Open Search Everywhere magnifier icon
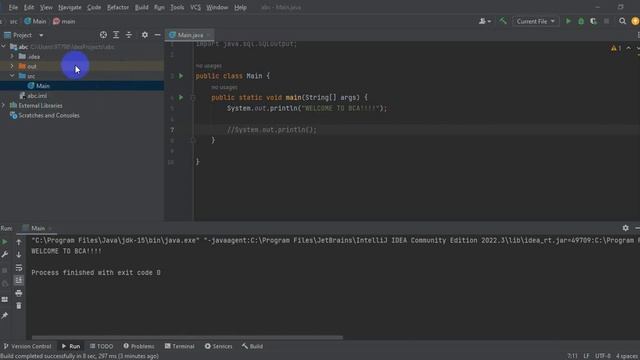The image size is (640, 360). pyautogui.click(x=622, y=21)
